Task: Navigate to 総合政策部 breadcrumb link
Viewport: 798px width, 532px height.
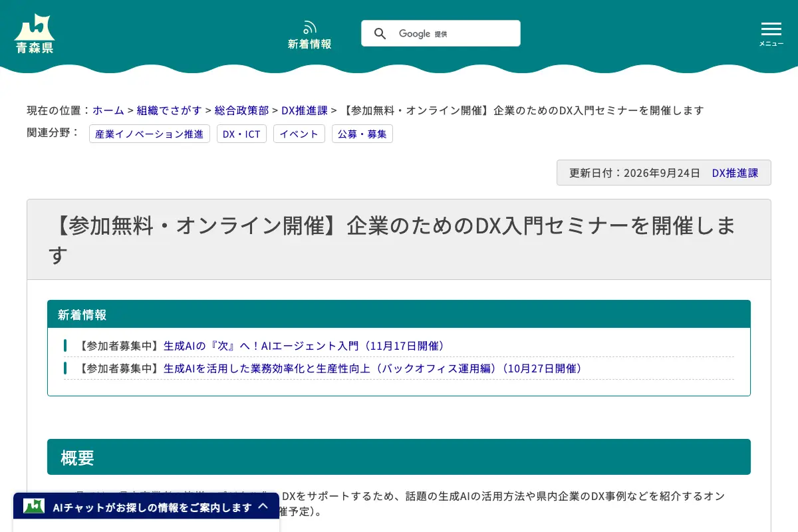Action: pyautogui.click(x=241, y=110)
